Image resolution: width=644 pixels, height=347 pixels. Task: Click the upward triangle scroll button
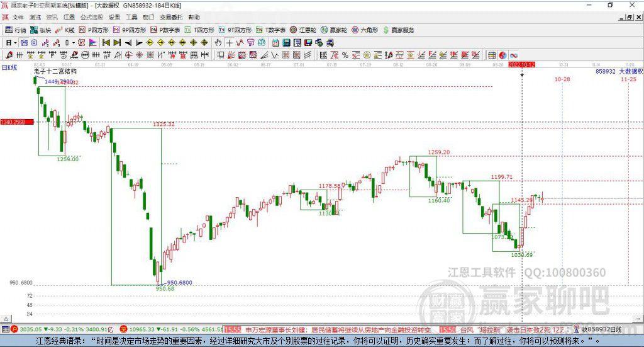click(x=6, y=319)
